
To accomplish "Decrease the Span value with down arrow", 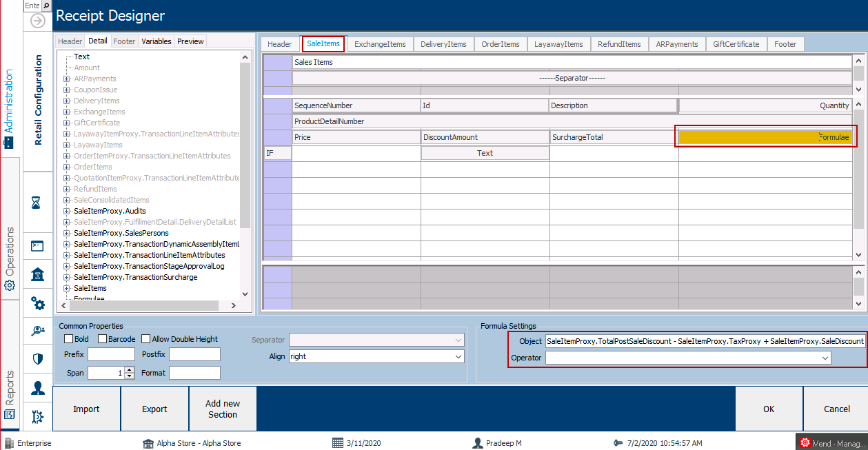I will point(129,376).
